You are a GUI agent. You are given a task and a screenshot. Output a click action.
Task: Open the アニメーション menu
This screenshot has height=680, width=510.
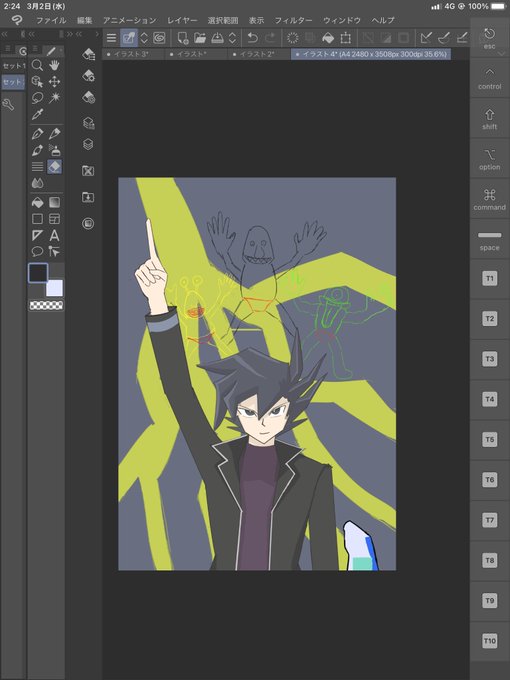130,20
